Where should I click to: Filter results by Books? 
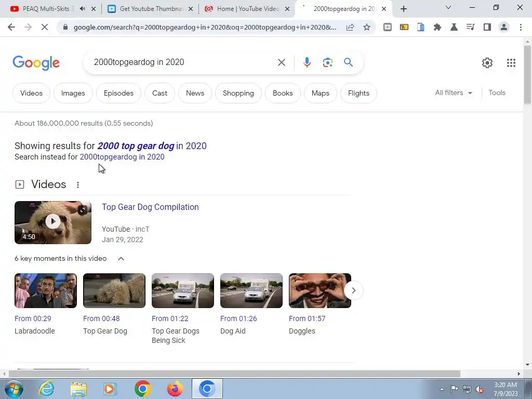283,93
